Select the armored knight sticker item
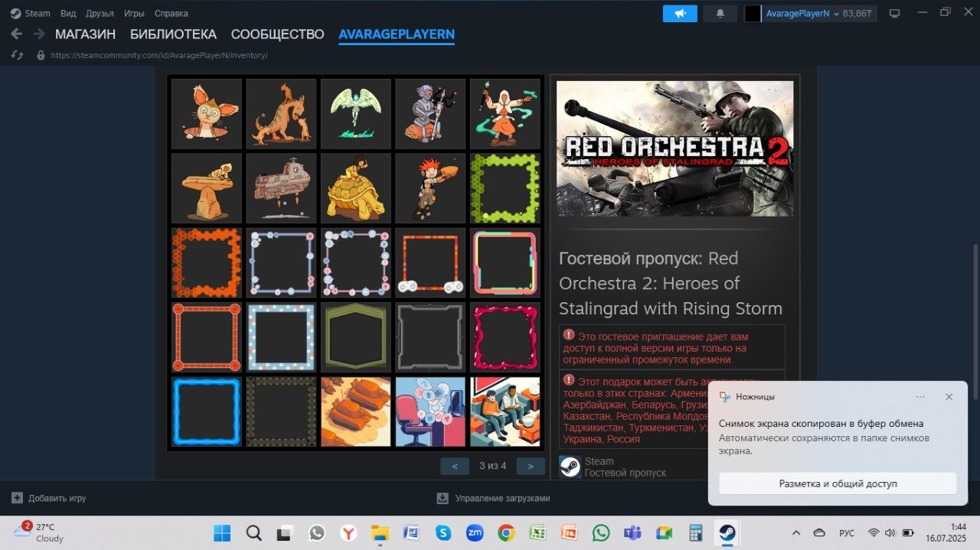 tap(430, 114)
